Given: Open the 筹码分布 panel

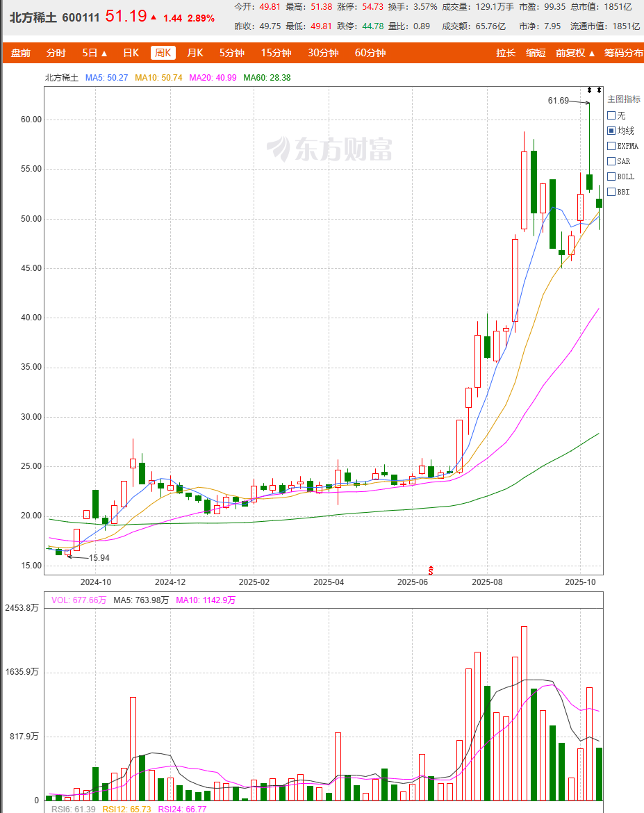Looking at the screenshot, I should point(623,53).
